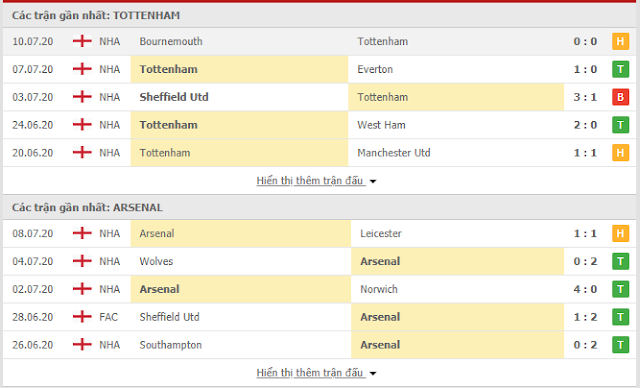Click the Wolves team name
This screenshot has height=388, width=640.
156,261
